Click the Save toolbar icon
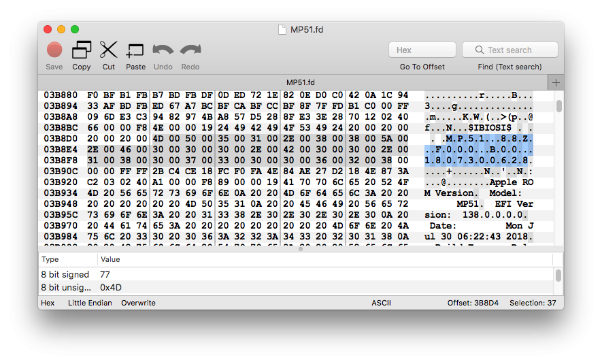The width and height of the screenshot is (602, 364). coord(54,50)
